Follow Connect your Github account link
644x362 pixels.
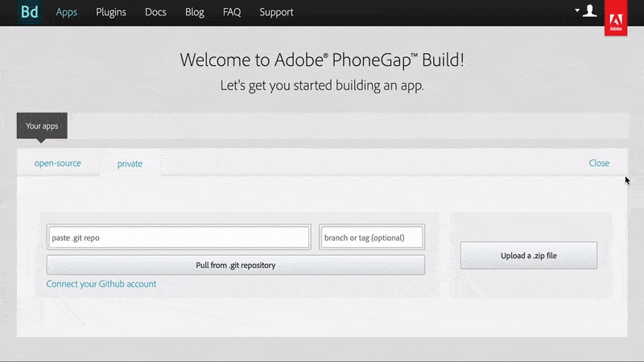[x=101, y=284]
